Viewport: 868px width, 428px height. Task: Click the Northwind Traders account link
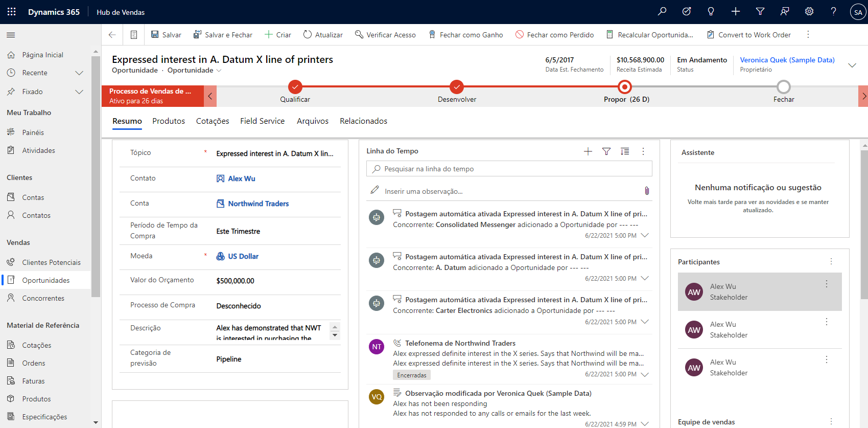tap(258, 204)
